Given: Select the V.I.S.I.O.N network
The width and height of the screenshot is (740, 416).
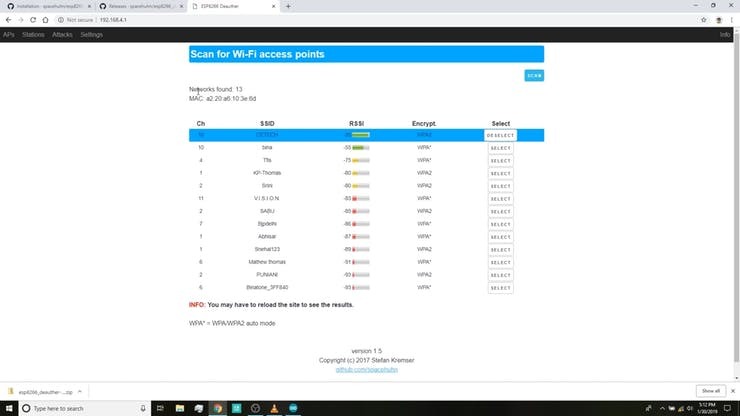Looking at the screenshot, I should [501, 199].
